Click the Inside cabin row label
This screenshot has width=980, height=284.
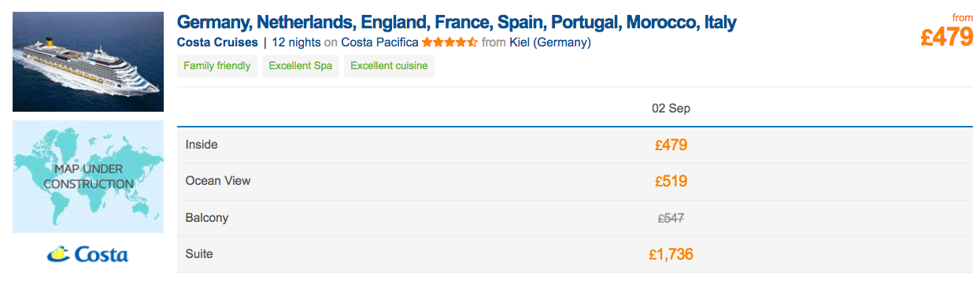click(x=202, y=145)
